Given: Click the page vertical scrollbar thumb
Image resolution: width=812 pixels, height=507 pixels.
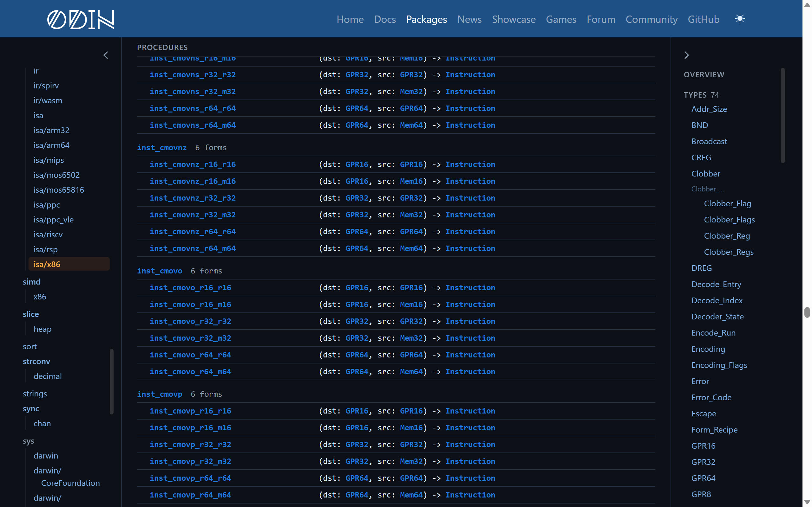Looking at the screenshot, I should [x=807, y=312].
